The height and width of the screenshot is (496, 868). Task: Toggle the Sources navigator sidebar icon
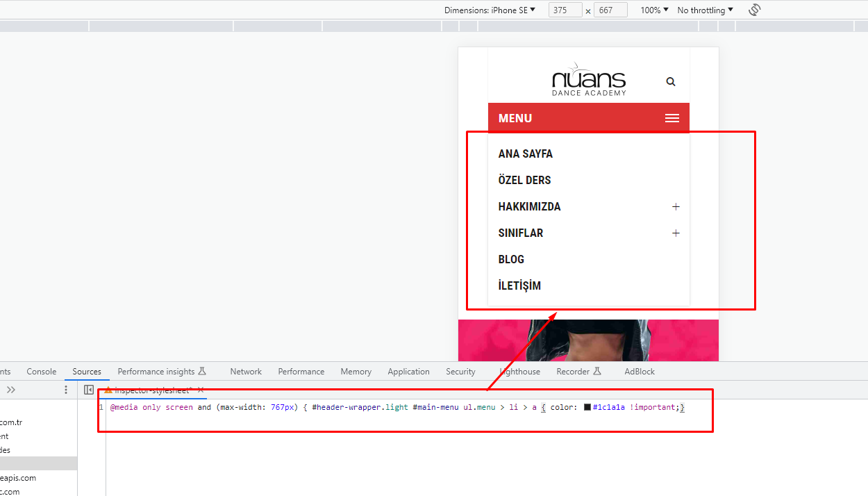coord(89,390)
